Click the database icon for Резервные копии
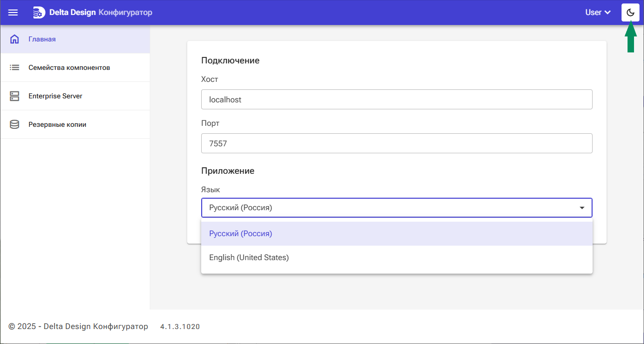The image size is (644, 344). (14, 124)
